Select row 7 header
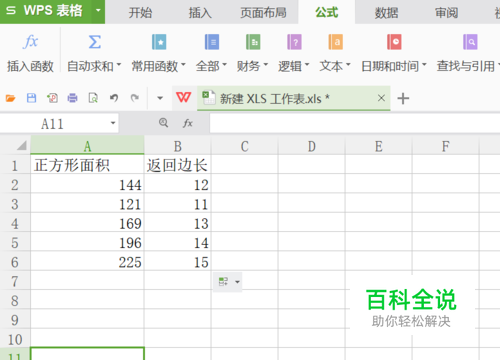 [15, 281]
